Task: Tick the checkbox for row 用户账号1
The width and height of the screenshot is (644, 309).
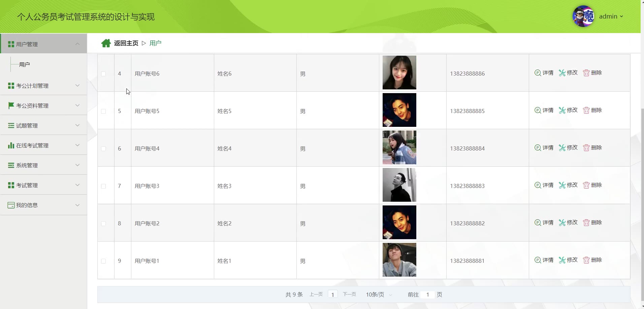Action: pyautogui.click(x=103, y=261)
